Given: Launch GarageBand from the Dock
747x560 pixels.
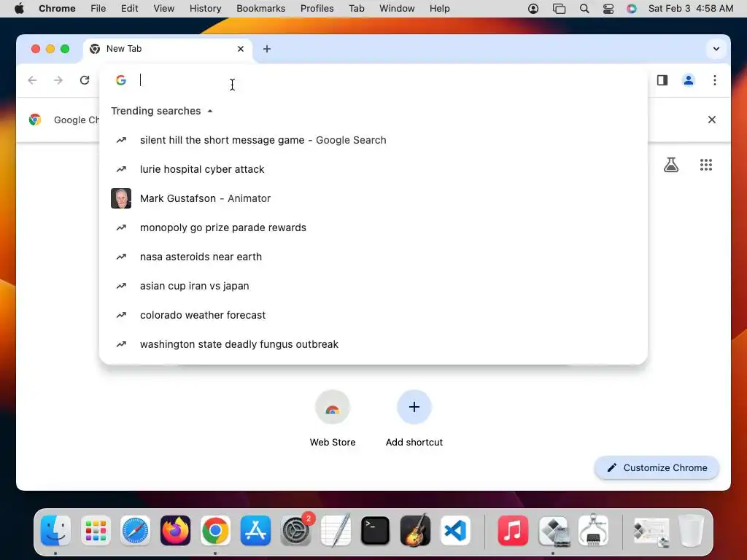Looking at the screenshot, I should [415, 530].
